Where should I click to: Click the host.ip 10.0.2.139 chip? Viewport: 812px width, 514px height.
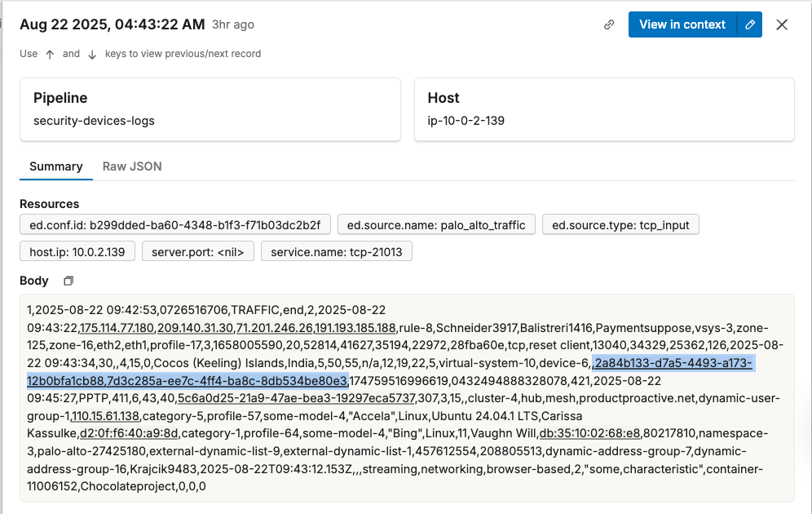(77, 251)
